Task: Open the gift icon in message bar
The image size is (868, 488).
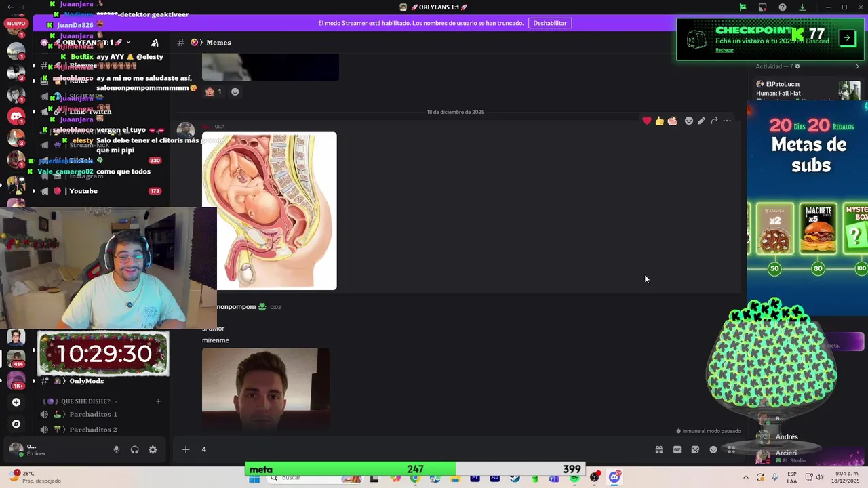Action: tap(658, 449)
